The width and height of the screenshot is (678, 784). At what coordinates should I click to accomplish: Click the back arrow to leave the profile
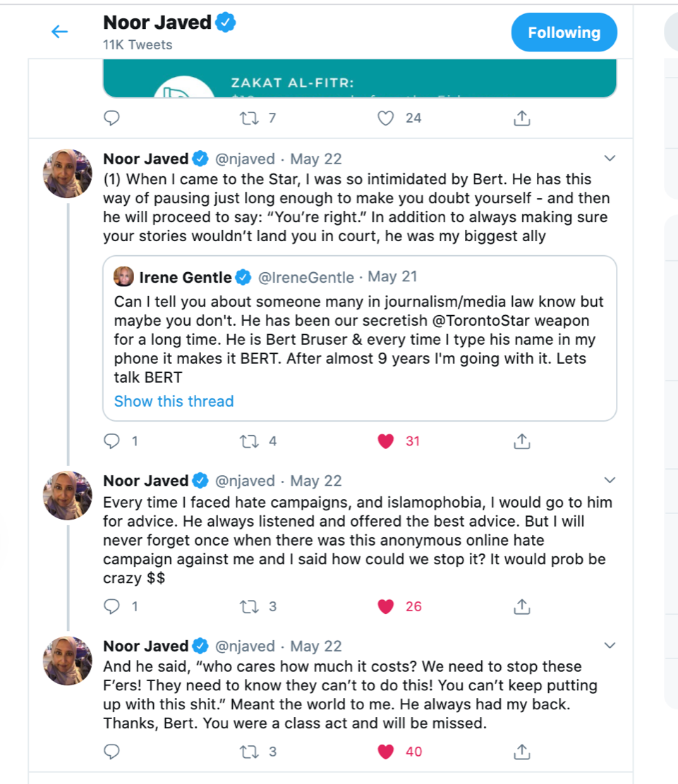coord(59,32)
